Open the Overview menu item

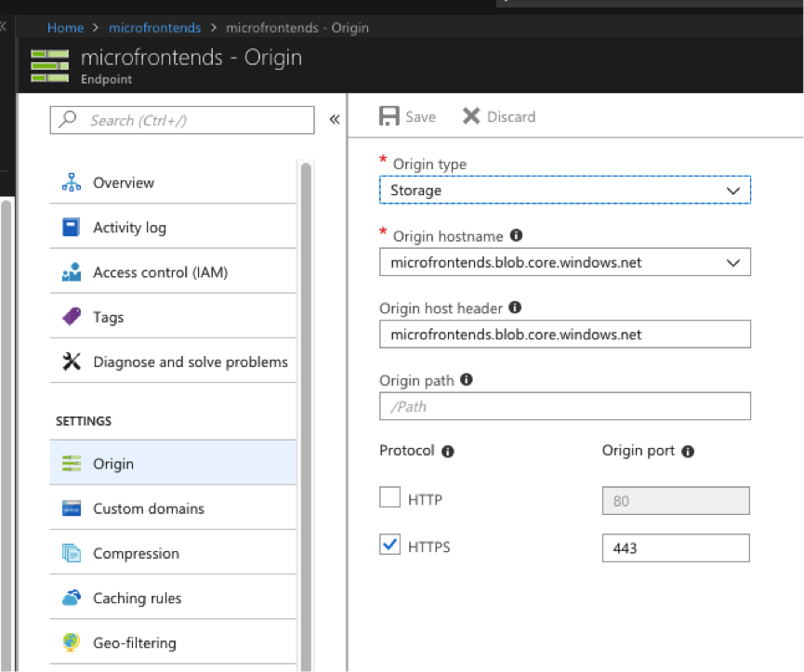pyautogui.click(x=173, y=182)
